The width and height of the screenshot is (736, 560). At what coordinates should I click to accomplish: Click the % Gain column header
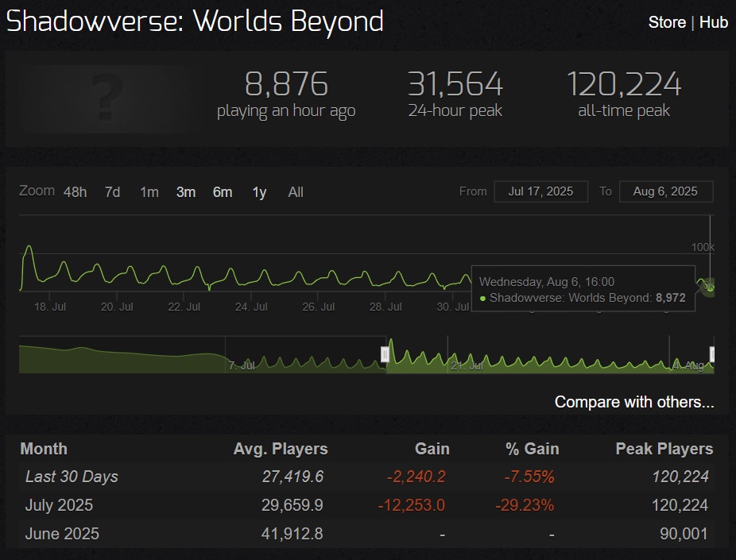click(x=533, y=449)
